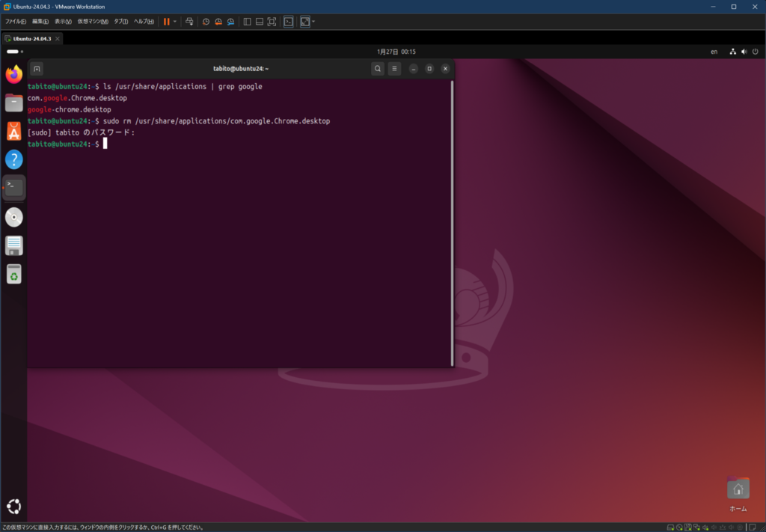The width and height of the screenshot is (766, 532).
Task: Open the en input source menu
Action: coord(714,52)
